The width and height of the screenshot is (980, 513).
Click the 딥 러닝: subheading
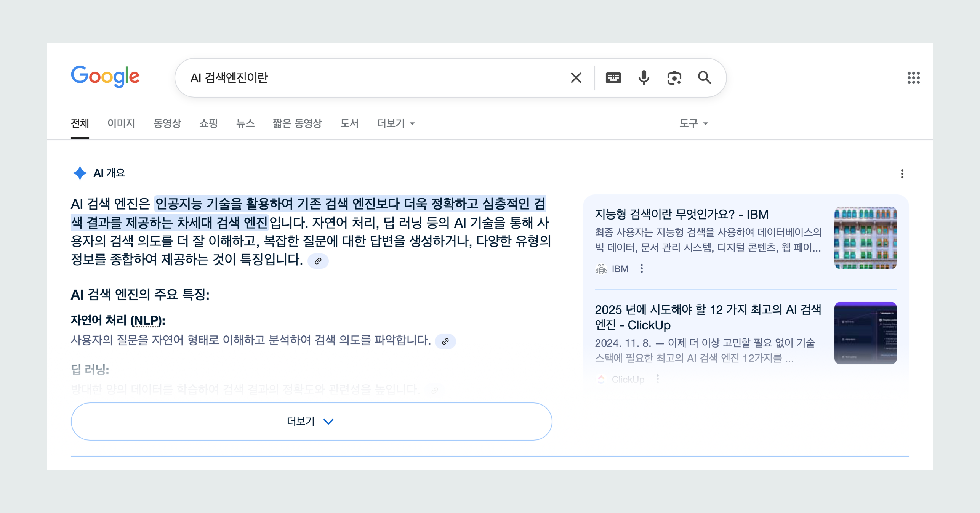point(90,369)
